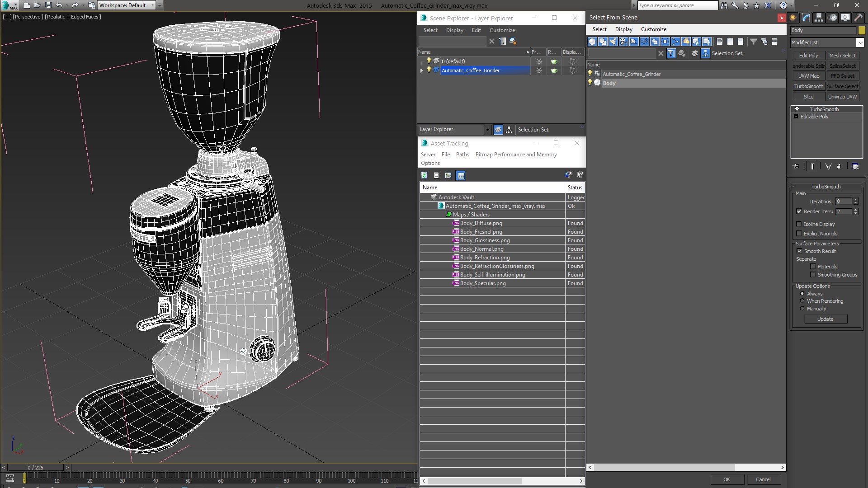
Task: Expand the Editable Poly plus sign
Action: coord(796,117)
